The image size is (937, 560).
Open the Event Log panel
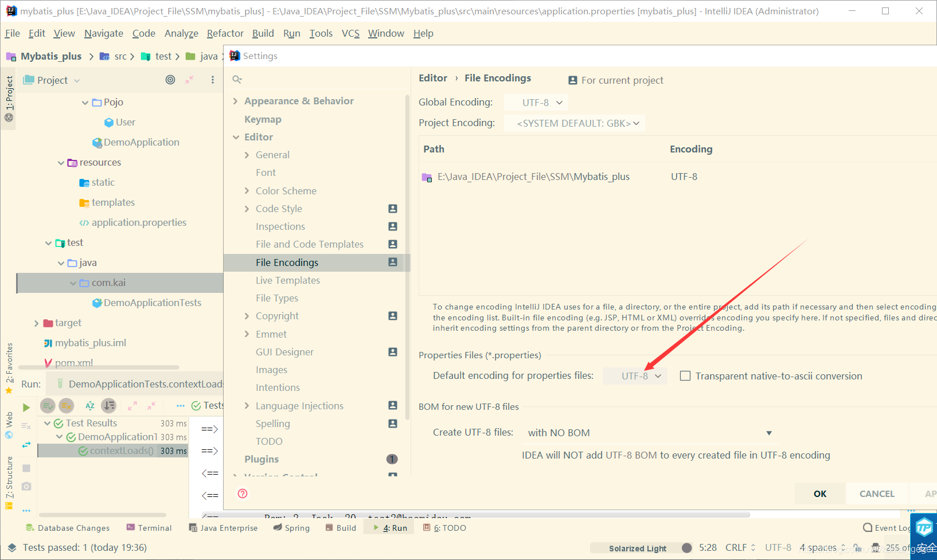coord(887,528)
